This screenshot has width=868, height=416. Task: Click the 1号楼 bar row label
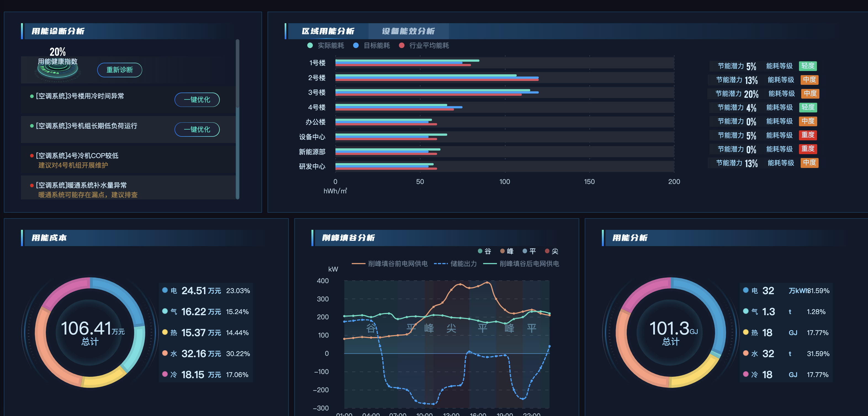click(317, 63)
